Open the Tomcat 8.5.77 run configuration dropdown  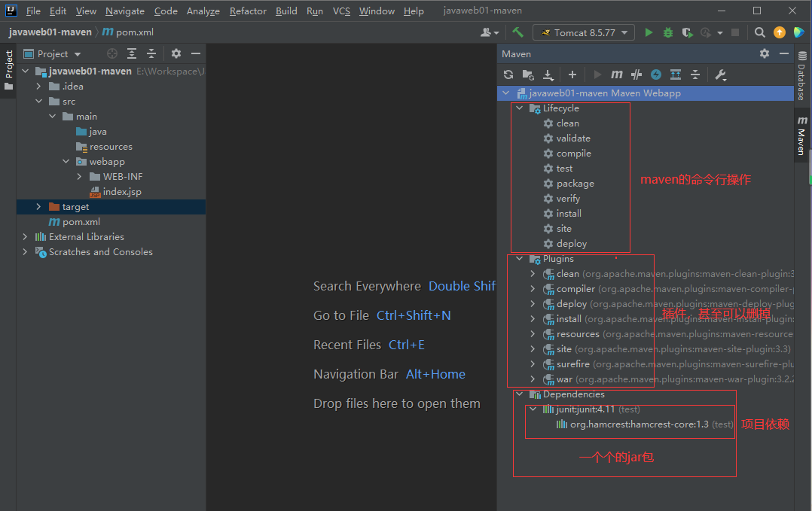pyautogui.click(x=584, y=32)
